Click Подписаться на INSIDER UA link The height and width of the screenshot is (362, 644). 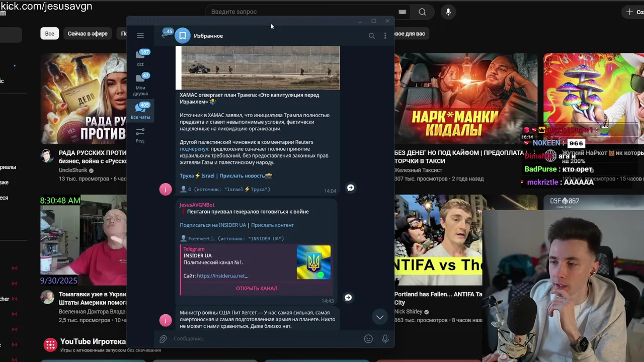click(213, 225)
